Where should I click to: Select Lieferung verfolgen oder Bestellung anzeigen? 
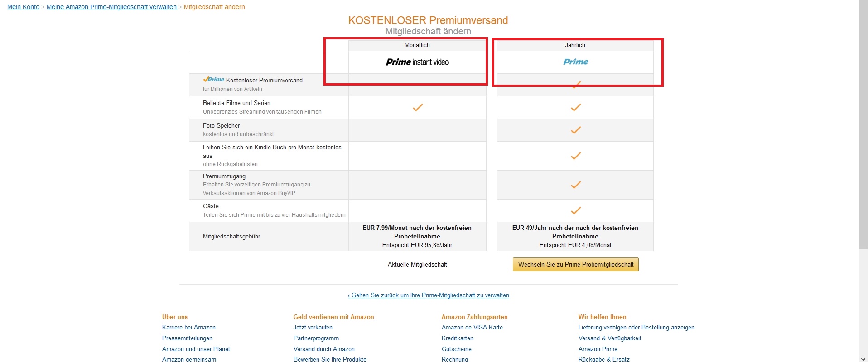click(636, 328)
